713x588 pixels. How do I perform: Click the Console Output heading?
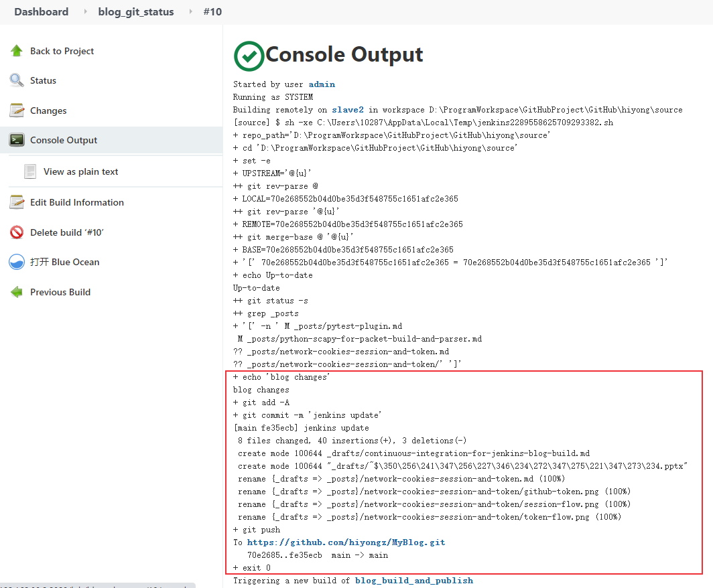(344, 54)
